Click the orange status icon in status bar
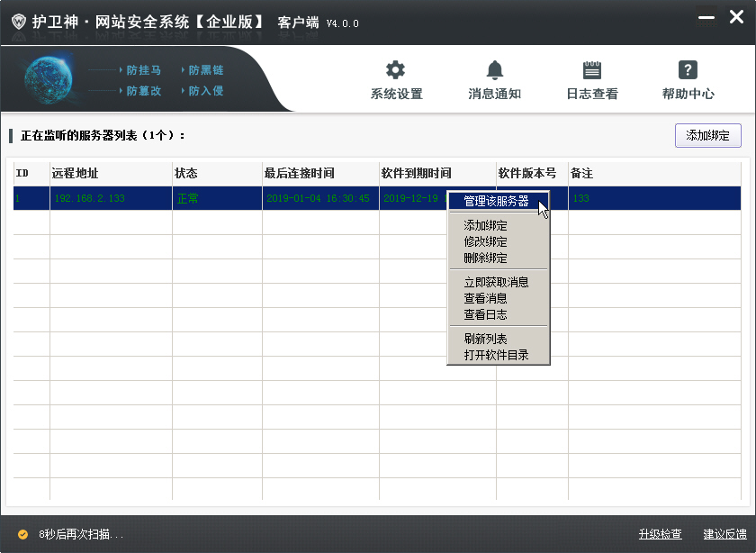Screen dimensions: 756x553 pyautogui.click(x=23, y=534)
